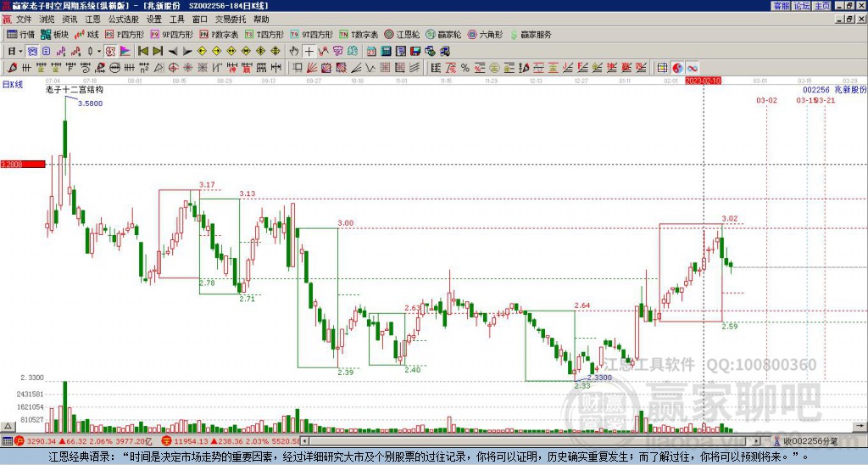Click the horizontal scrollbar right arrow
This screenshot has height=465, width=868.
(757, 441)
